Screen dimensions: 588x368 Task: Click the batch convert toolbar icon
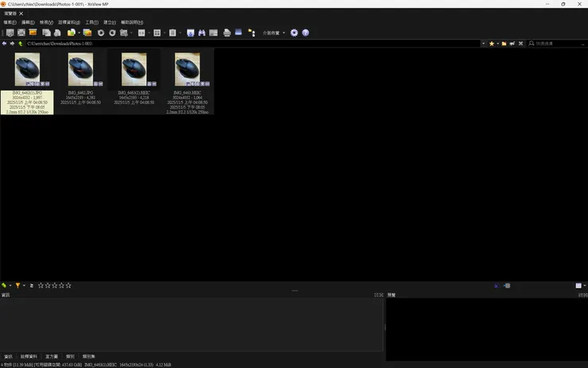pos(214,33)
